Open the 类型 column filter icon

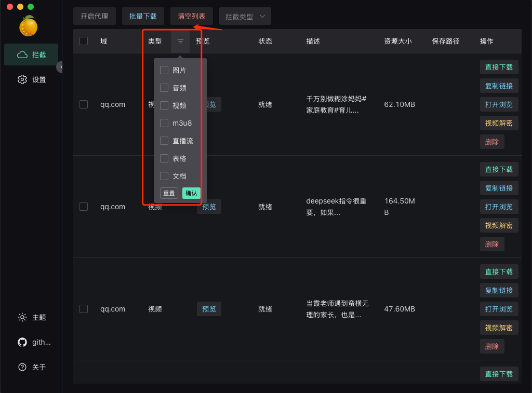(x=180, y=41)
